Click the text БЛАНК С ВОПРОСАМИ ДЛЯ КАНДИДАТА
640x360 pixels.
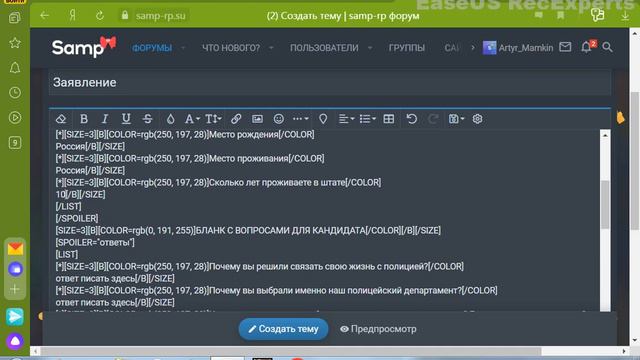(280, 231)
